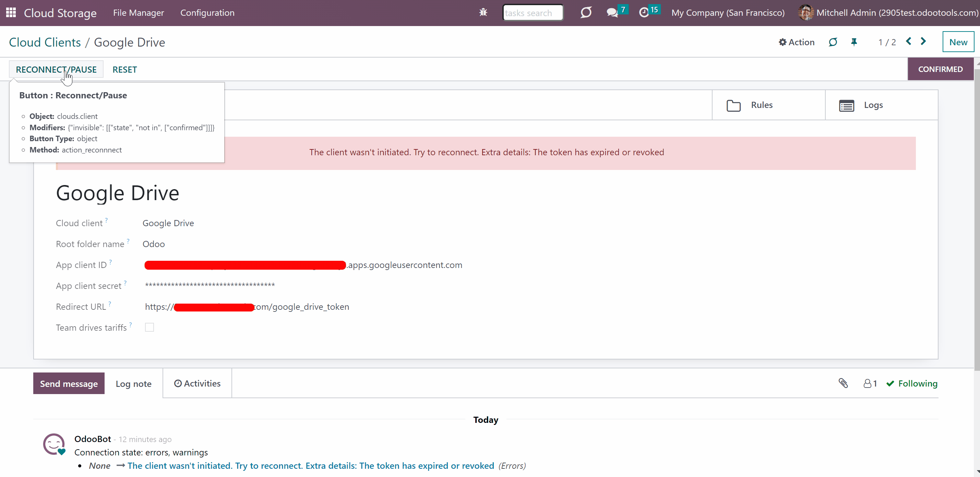Click the OdooBot avatar

click(54, 444)
